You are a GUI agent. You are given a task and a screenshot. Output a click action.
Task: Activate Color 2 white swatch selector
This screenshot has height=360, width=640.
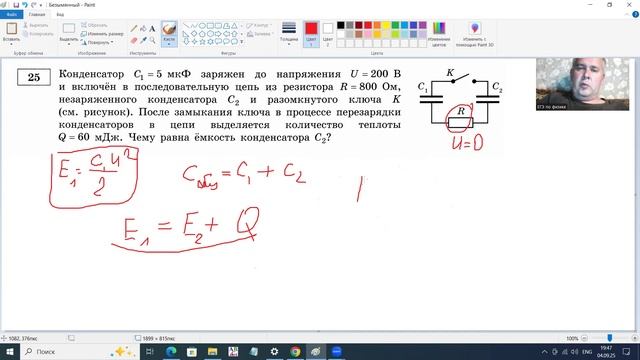point(328,33)
